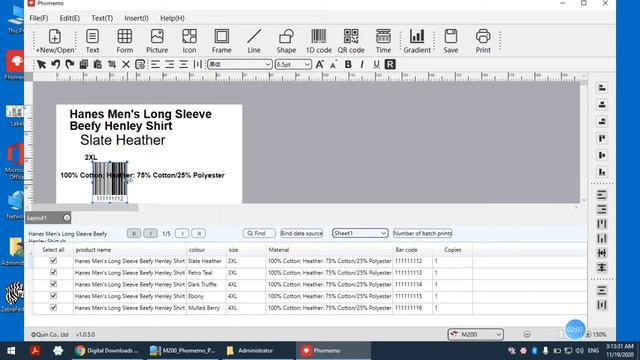Screen dimensions: 640x360
Task: Undo the last action
Action: tap(56, 64)
